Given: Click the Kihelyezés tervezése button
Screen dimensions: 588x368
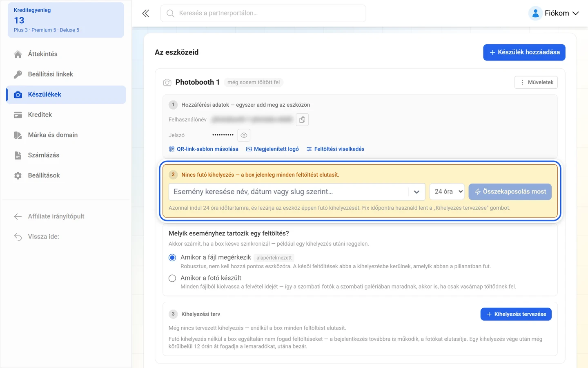Looking at the screenshot, I should pyautogui.click(x=516, y=314).
